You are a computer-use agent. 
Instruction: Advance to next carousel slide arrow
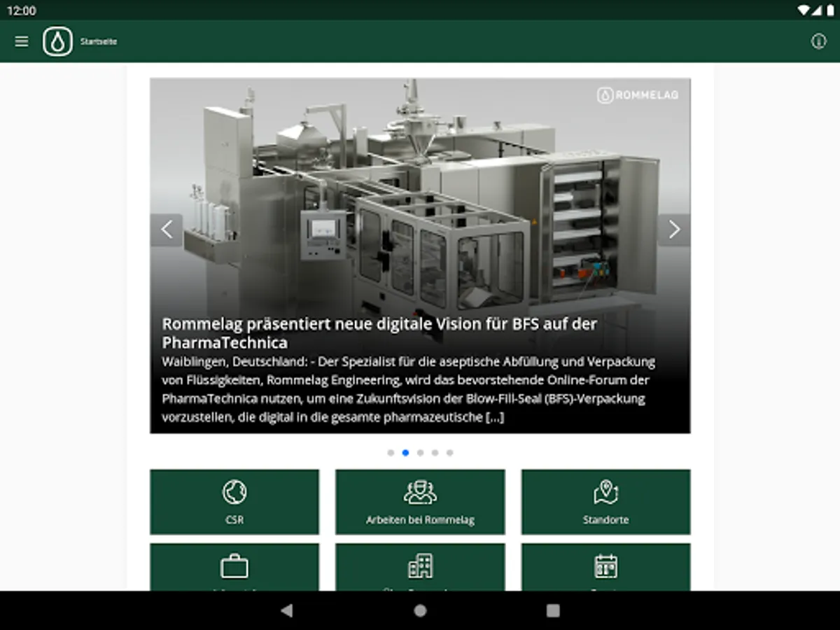[674, 229]
